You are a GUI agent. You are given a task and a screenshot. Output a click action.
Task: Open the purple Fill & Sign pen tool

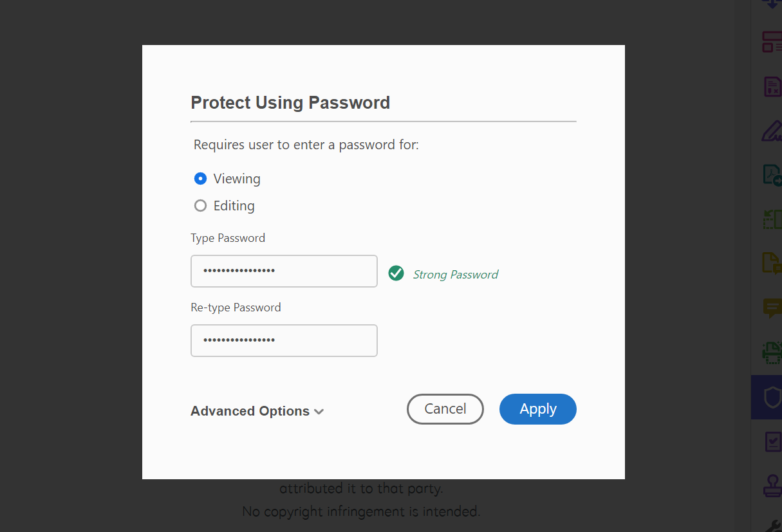(x=772, y=131)
